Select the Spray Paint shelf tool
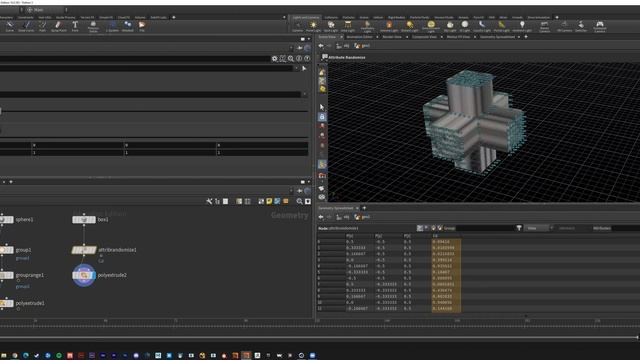Screen dimensions: 640x360 point(58,27)
